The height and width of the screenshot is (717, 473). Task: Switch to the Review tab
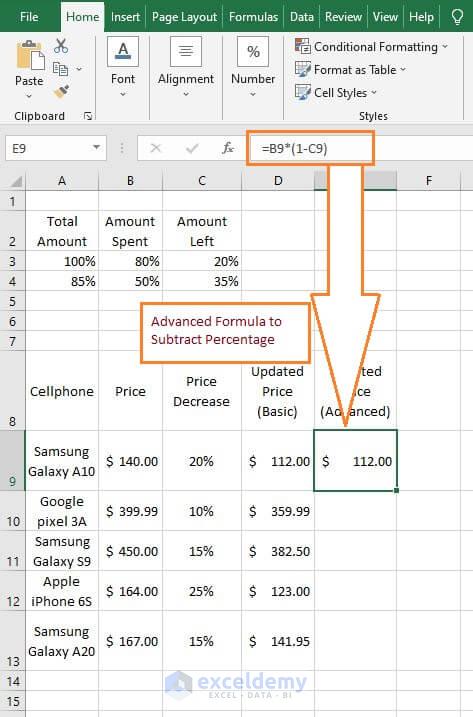pos(343,17)
